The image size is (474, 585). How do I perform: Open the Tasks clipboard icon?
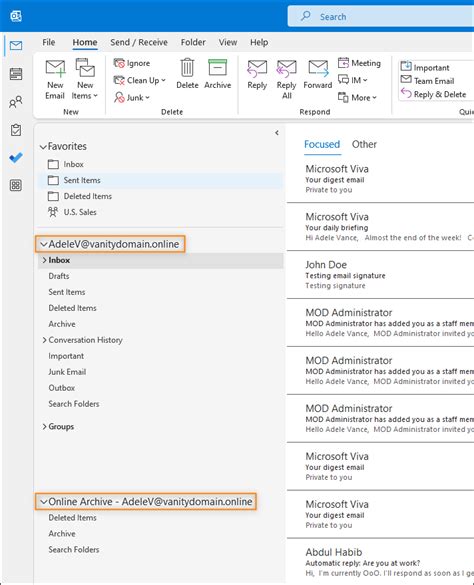(16, 130)
